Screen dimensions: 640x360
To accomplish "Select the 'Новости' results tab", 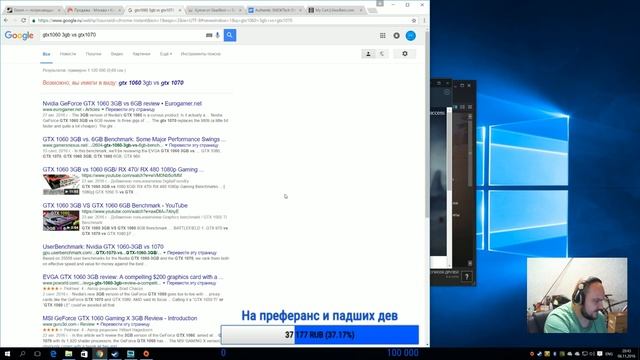I will [68, 54].
